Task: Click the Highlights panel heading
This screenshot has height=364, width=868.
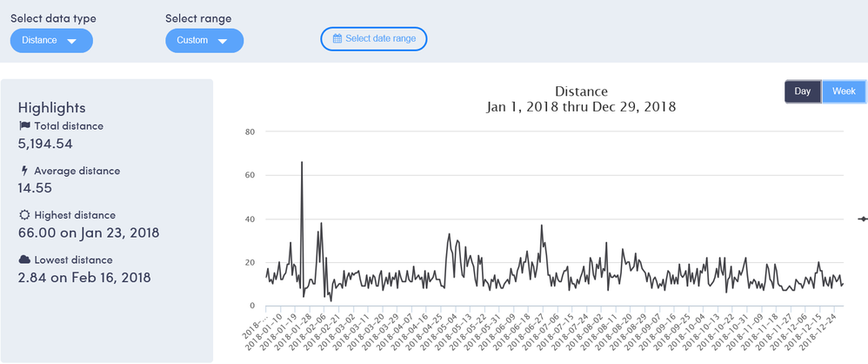Action: pos(51,107)
